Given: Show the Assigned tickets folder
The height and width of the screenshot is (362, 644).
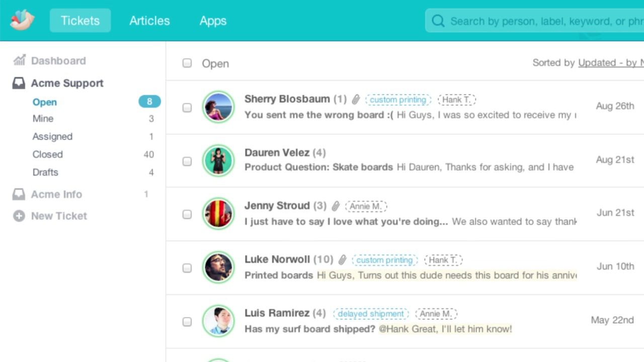Looking at the screenshot, I should [52, 137].
